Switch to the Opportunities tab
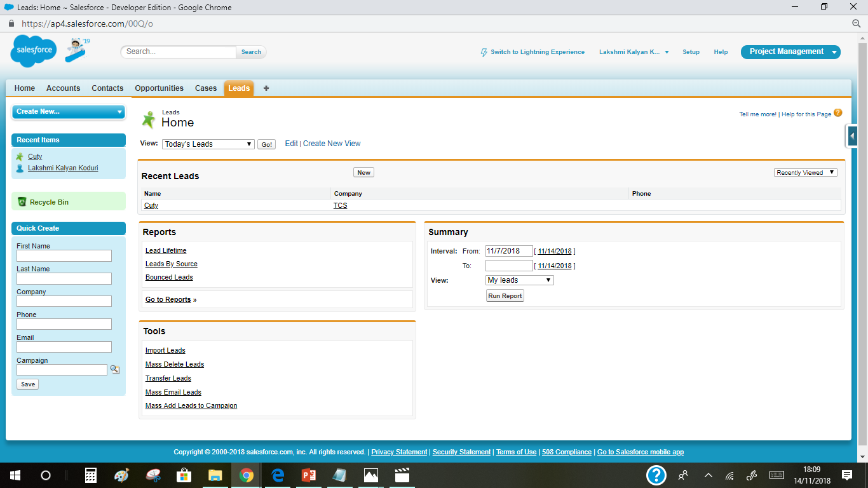 coord(159,88)
